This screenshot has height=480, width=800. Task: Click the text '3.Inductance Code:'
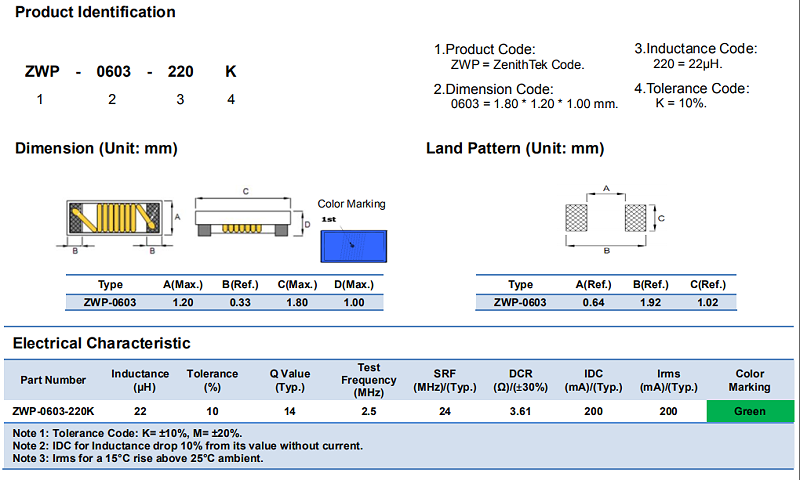coord(696,49)
